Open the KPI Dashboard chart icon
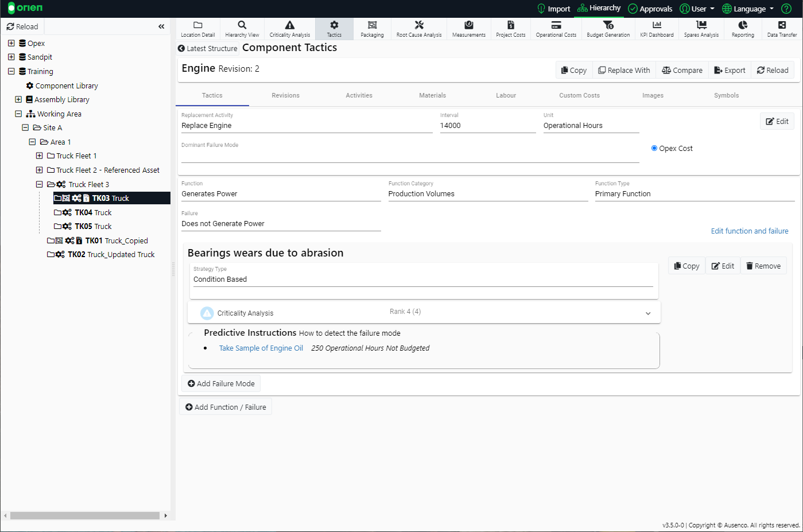 coord(657,28)
